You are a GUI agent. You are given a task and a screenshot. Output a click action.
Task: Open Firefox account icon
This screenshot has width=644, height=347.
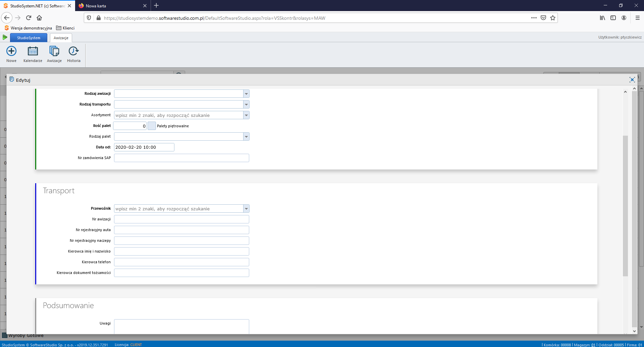pos(624,18)
